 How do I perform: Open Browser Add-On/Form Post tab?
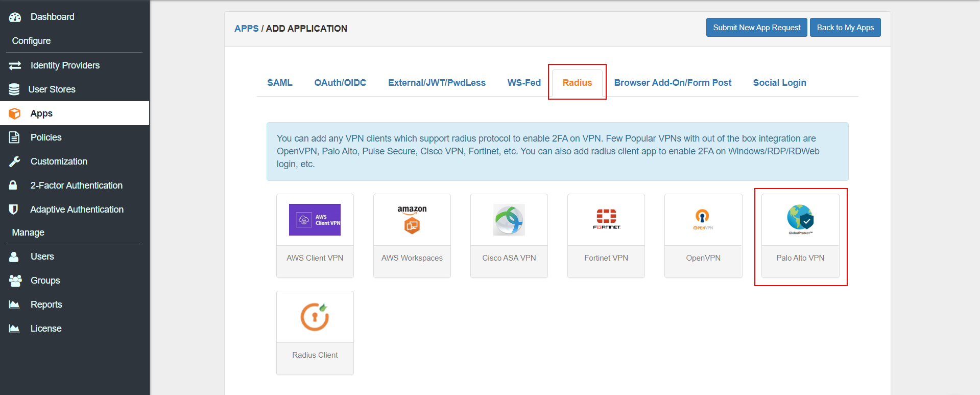[673, 83]
